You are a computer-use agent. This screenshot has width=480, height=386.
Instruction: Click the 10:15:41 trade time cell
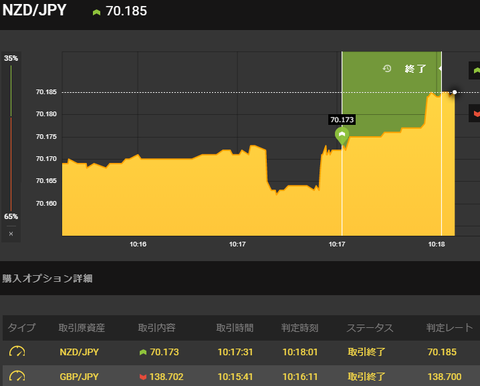235,377
